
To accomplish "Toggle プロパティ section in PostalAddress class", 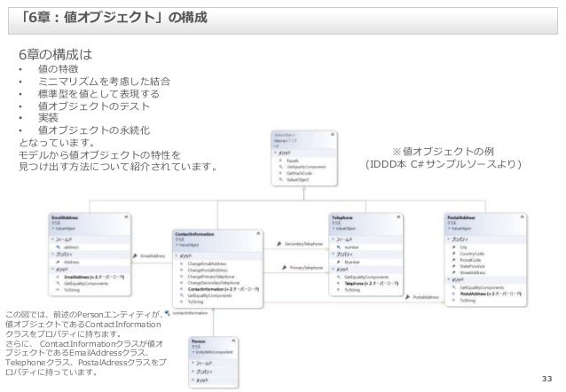I will click(449, 239).
